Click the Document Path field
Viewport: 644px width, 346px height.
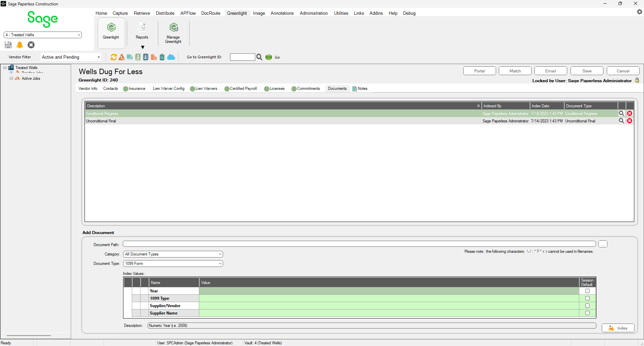(359, 244)
